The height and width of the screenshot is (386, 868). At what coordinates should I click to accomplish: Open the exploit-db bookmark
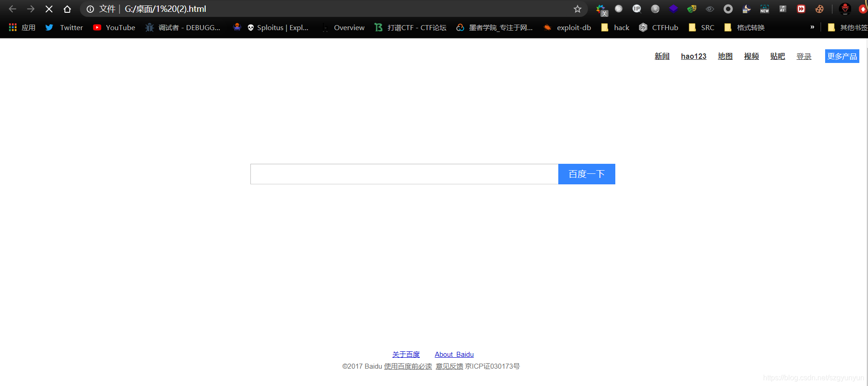pyautogui.click(x=567, y=27)
